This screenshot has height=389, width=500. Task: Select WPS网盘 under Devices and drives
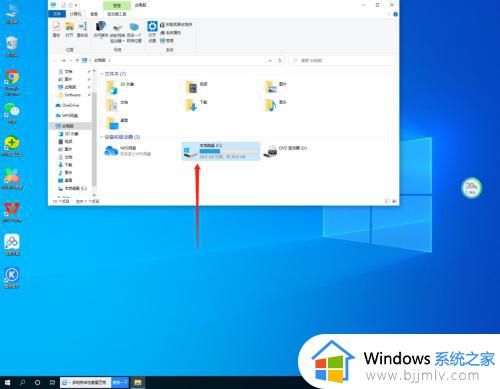click(x=128, y=151)
